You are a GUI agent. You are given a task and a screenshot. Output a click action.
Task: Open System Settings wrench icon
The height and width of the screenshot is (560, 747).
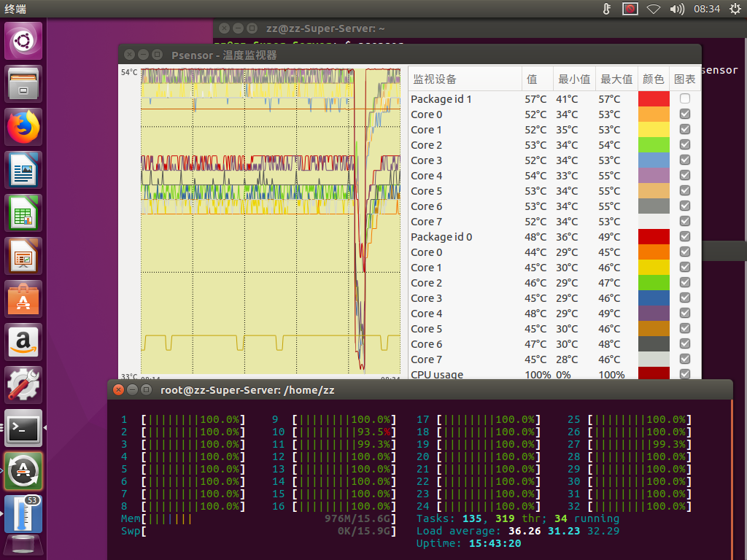coord(24,385)
